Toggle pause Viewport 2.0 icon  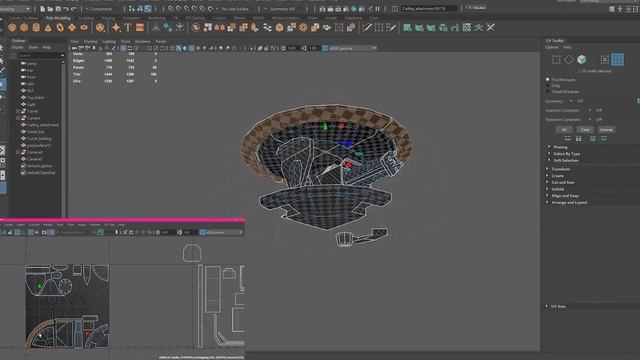tap(378, 9)
